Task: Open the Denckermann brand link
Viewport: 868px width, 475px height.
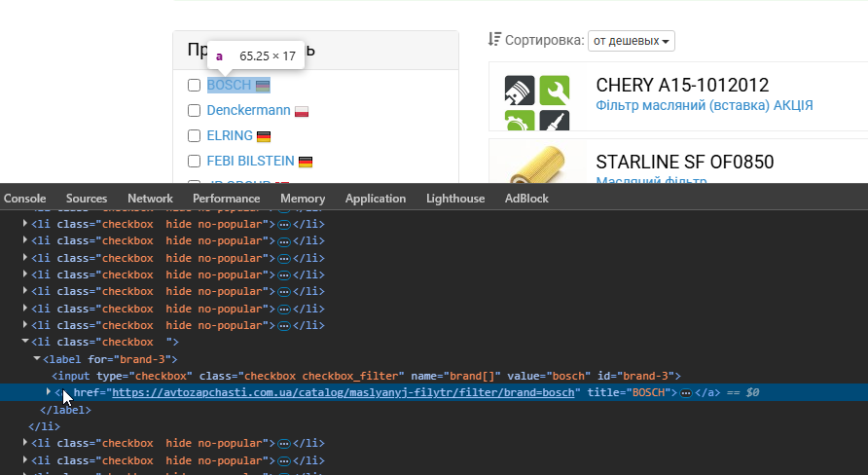Action: [x=248, y=110]
